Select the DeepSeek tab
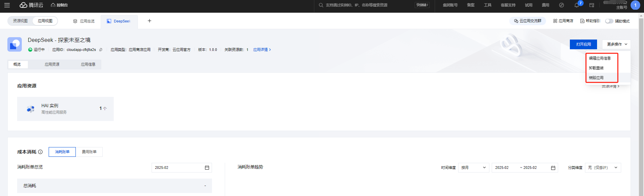Screen dimensions: 644x196 pos(119,21)
